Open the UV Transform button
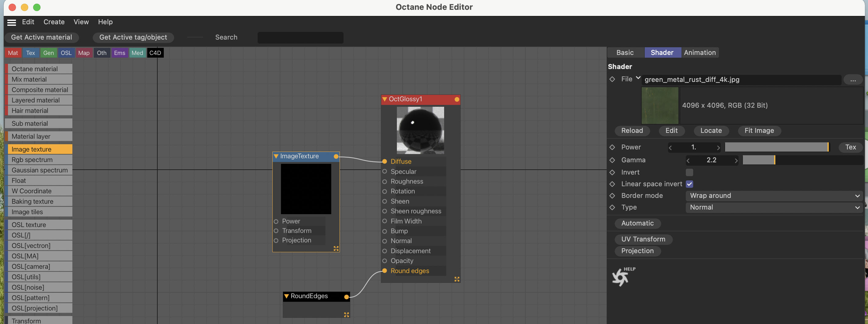868x324 pixels. click(643, 239)
